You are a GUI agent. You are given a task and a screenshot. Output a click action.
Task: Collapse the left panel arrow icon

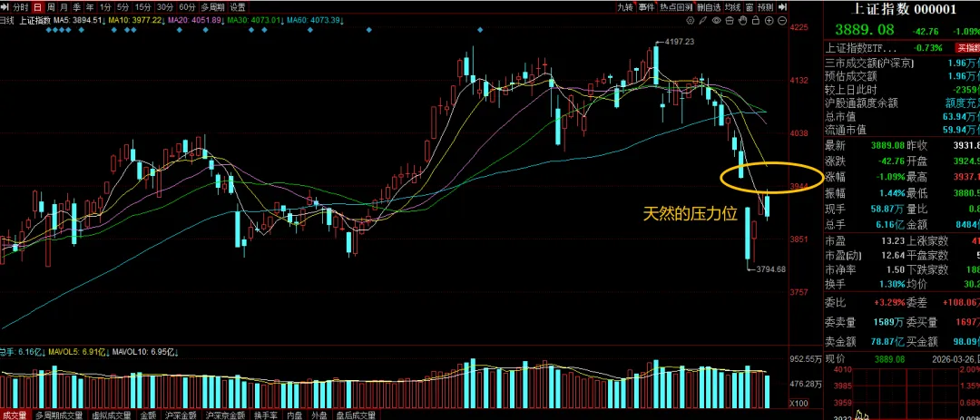tap(6, 7)
